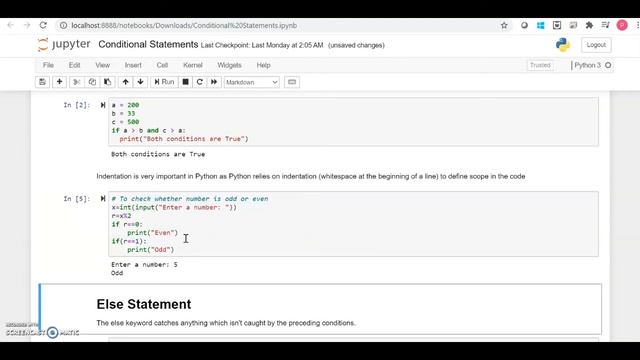The width and height of the screenshot is (640, 360).
Task: Click the Pocket extension icon
Action: coord(557,25)
